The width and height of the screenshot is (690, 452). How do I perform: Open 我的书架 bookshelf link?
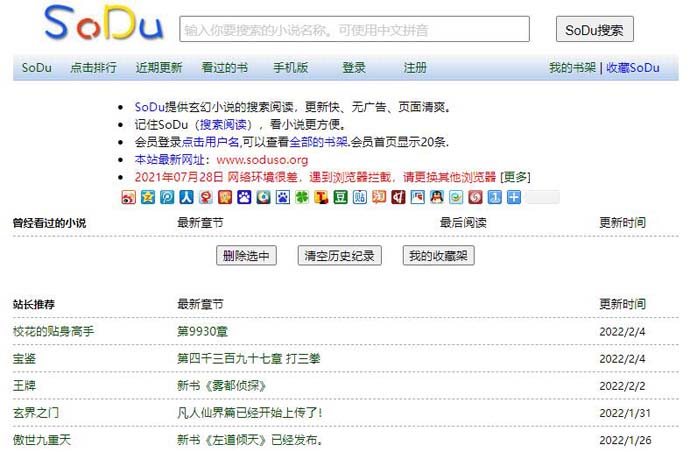click(572, 68)
